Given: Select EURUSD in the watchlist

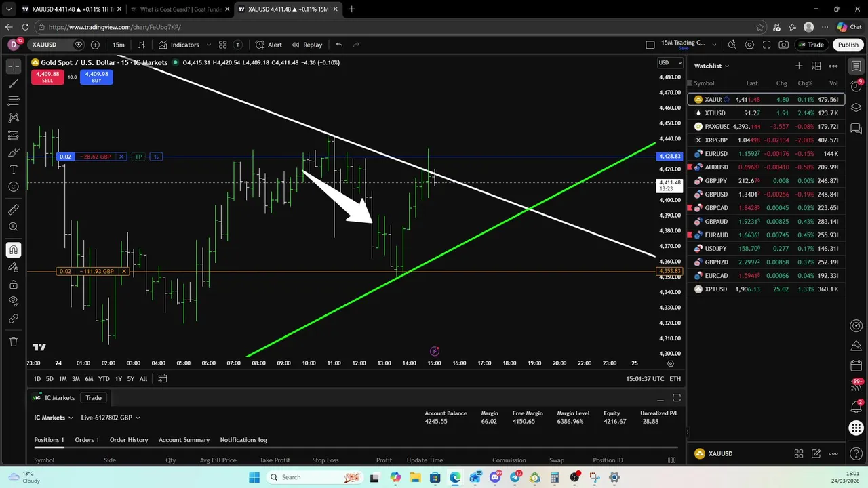Looking at the screenshot, I should click(x=766, y=154).
